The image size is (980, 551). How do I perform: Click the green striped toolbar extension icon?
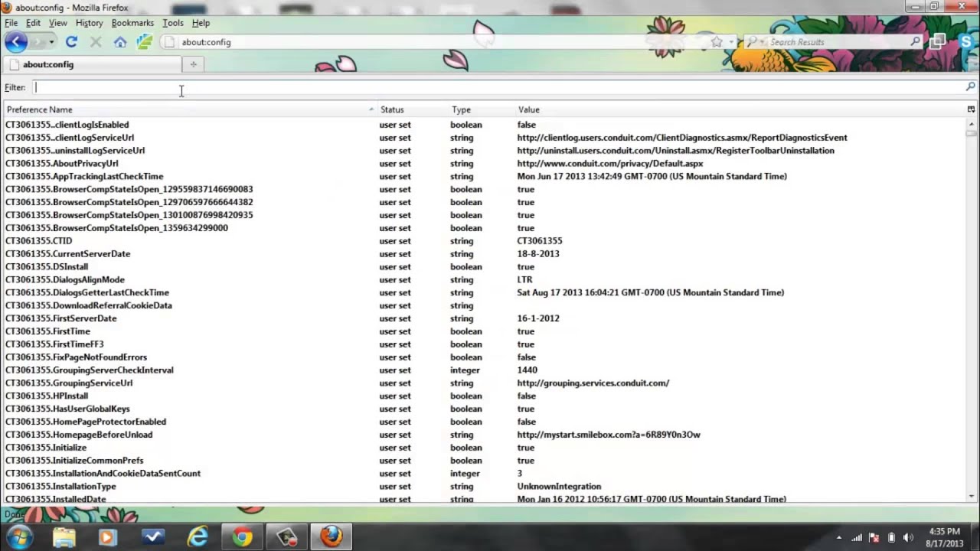click(145, 42)
